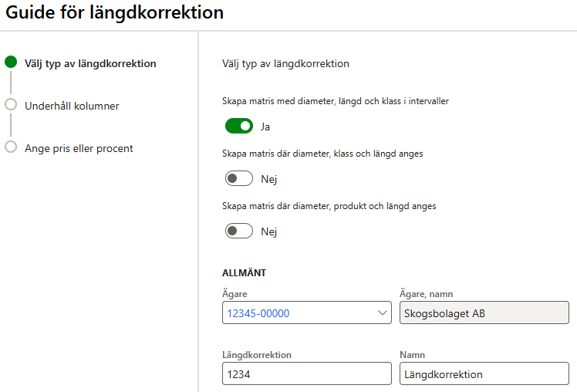Click the Längdkorrektion field containing 1234
This screenshot has height=392, width=577.
[x=306, y=374]
